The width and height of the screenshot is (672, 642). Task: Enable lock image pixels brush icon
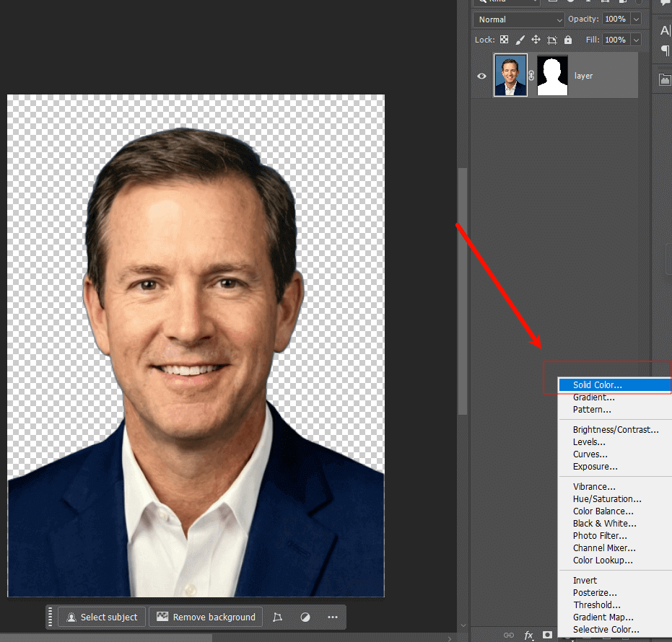520,40
